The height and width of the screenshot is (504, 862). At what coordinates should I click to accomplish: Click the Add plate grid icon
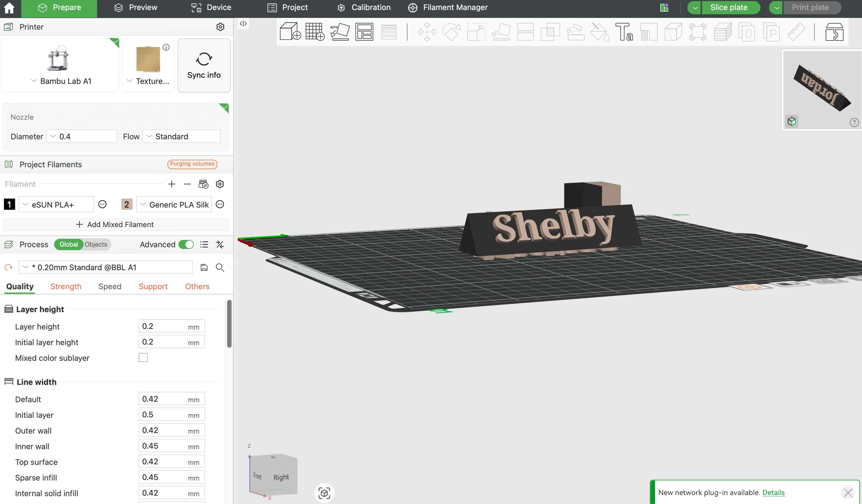click(x=315, y=32)
